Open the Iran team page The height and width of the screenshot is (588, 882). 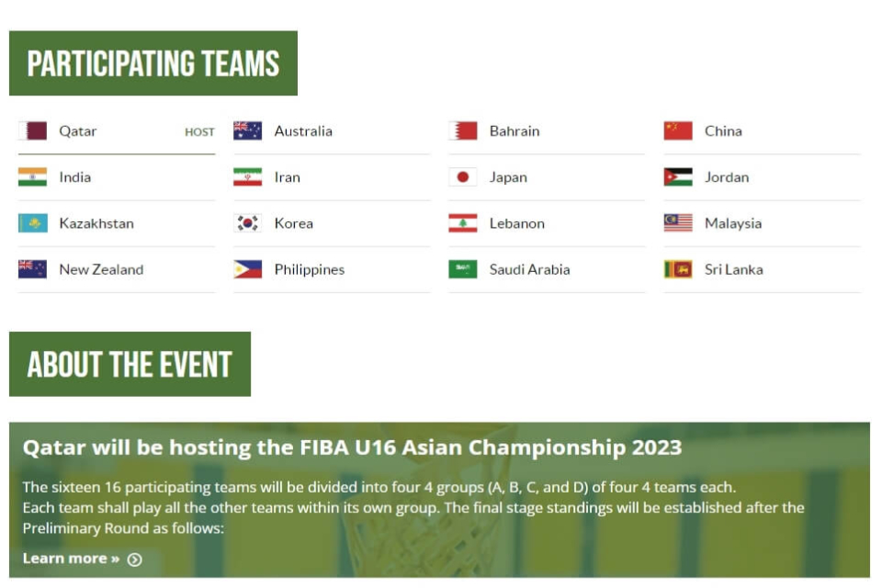(x=332, y=177)
